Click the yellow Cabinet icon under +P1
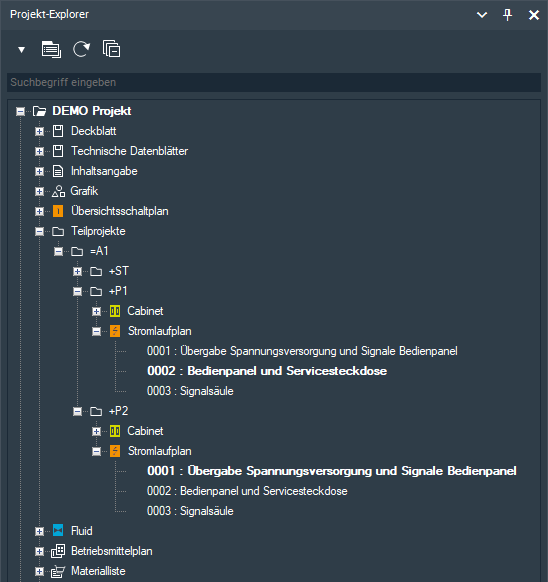This screenshot has width=548, height=582. tap(115, 311)
